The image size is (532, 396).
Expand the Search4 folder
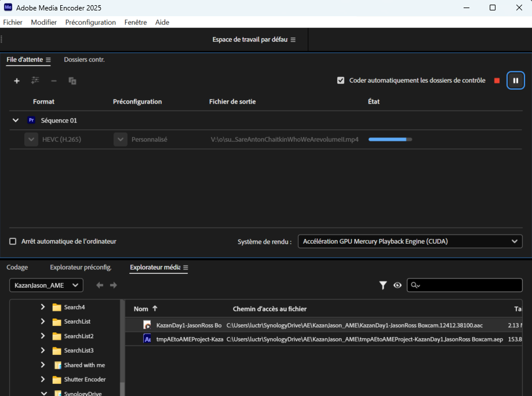click(x=43, y=307)
